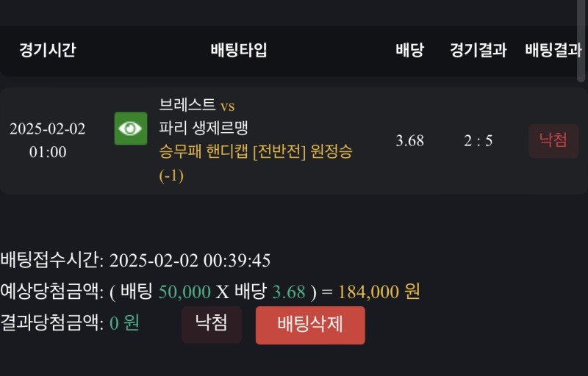Click the match date 2025-02-02 01:00
Screen dimensions: 588x376
pos(48,140)
